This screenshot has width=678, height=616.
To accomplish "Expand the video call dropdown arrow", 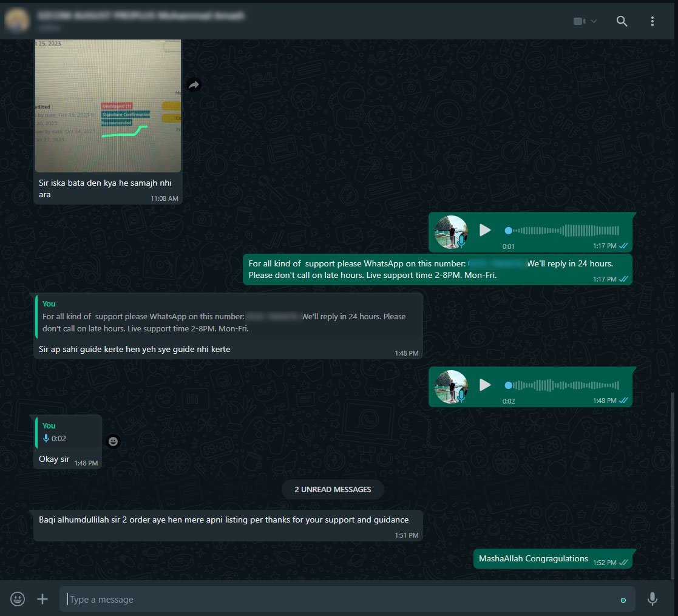I will 594,21.
